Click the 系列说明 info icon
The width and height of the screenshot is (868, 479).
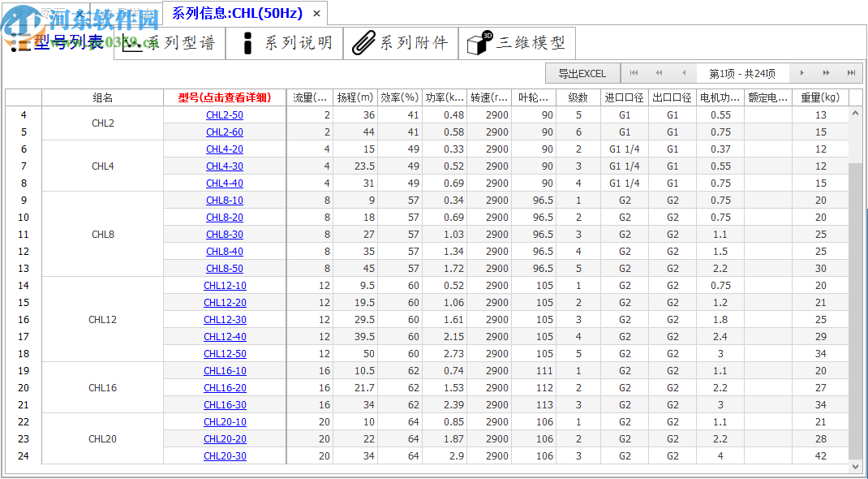coord(248,43)
